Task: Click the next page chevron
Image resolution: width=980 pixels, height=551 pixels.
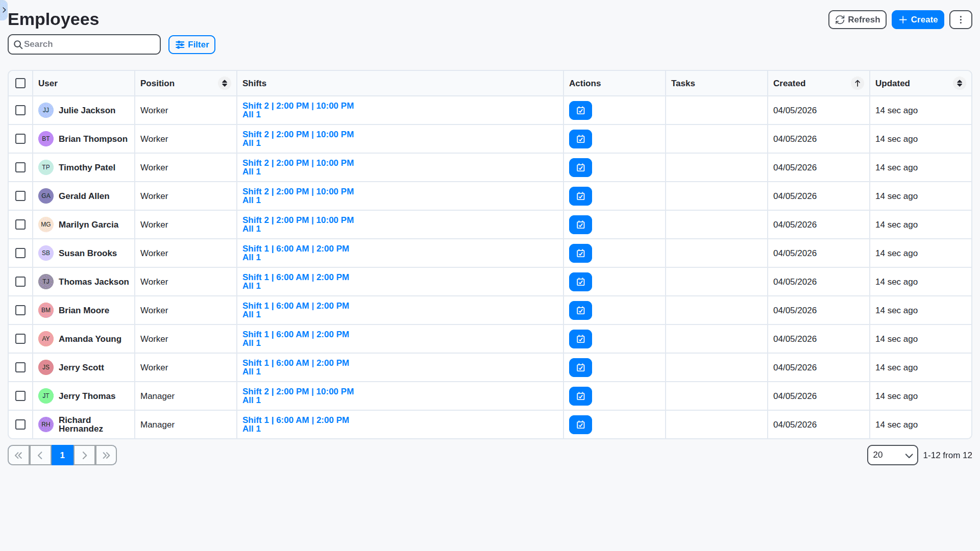Action: coord(85,455)
